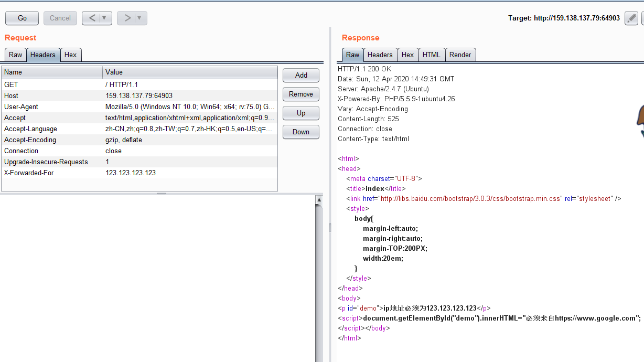Image resolution: width=644 pixels, height=362 pixels.
Task: Select the Host header row
Action: (x=139, y=95)
